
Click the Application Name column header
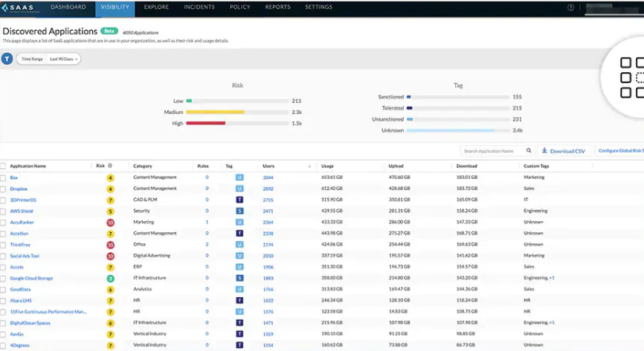(28, 166)
